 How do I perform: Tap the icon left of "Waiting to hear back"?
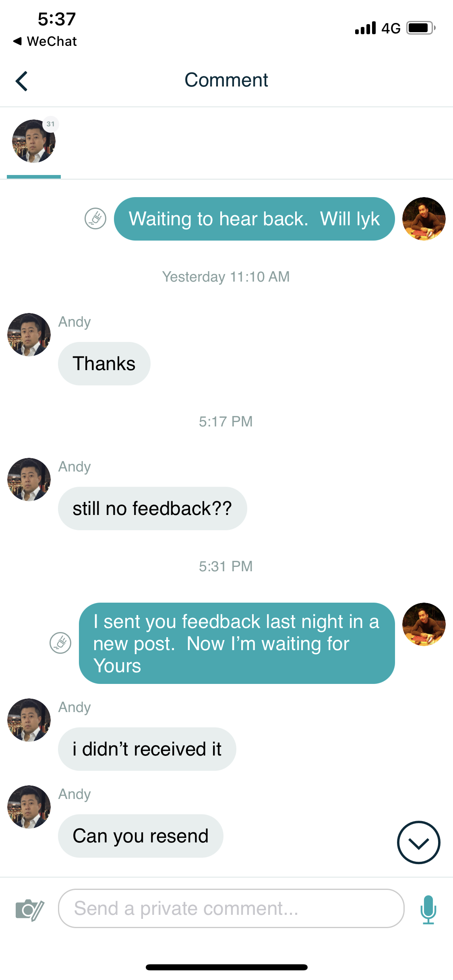pos(95,218)
